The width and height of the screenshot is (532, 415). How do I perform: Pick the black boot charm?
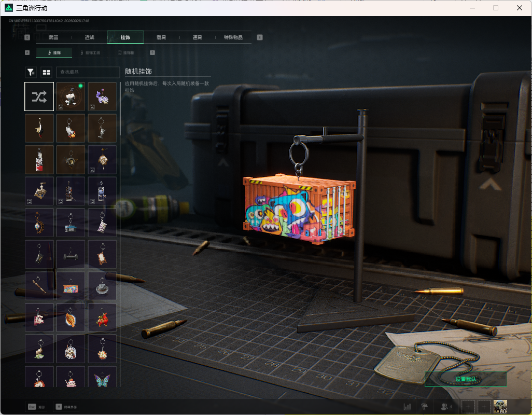39,255
